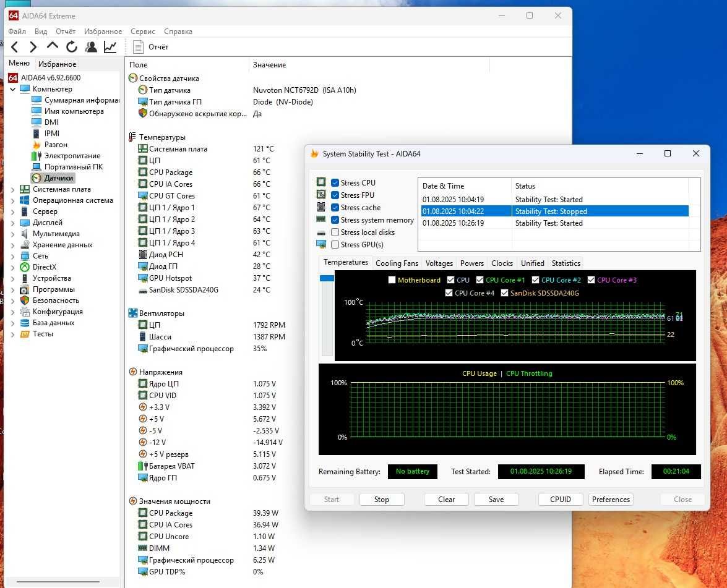Select the Stability Test: Stopped log row
This screenshot has height=588, width=727.
[555, 211]
